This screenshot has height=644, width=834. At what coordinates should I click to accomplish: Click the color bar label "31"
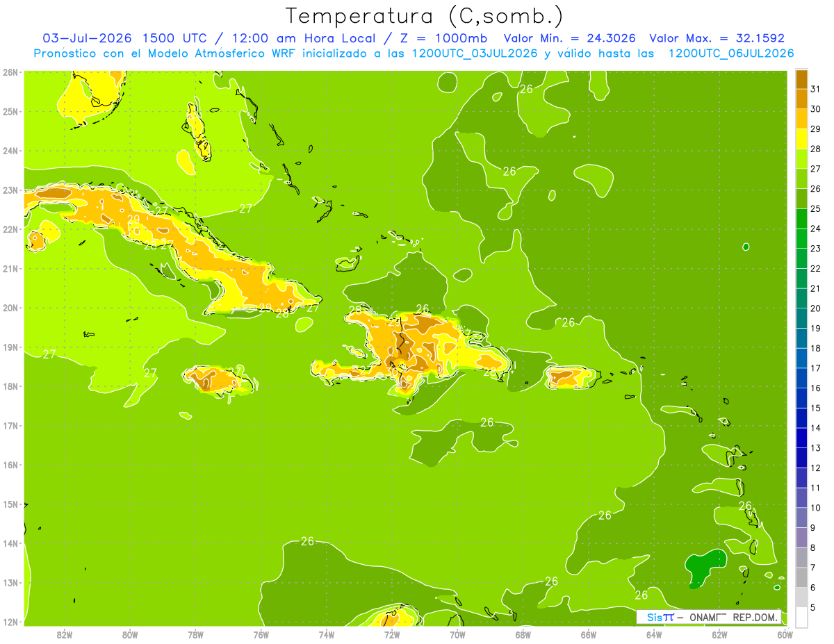816,88
